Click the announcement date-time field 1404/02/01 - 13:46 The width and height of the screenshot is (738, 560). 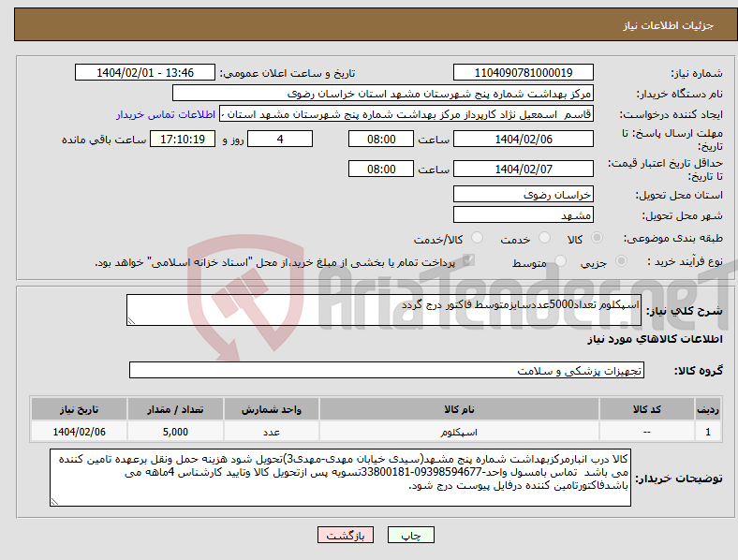pos(145,72)
